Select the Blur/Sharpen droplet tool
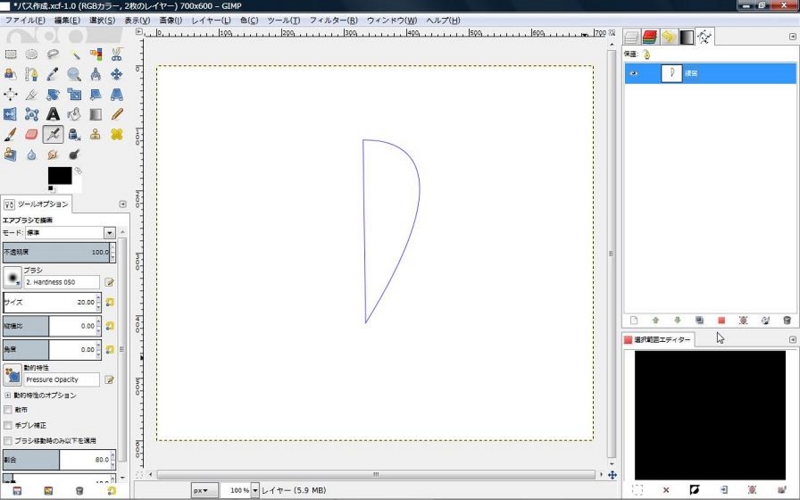800x500 pixels. (32, 155)
